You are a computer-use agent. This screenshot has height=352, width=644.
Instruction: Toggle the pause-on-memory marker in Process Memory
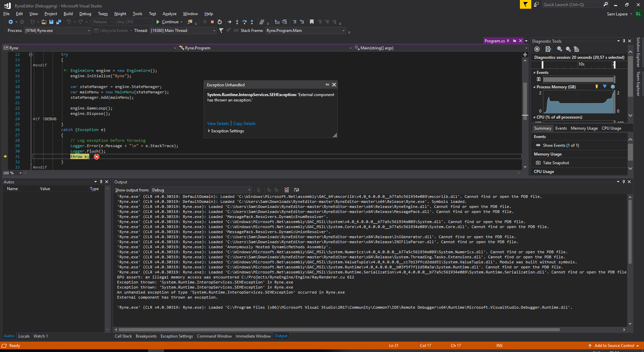tap(597, 87)
